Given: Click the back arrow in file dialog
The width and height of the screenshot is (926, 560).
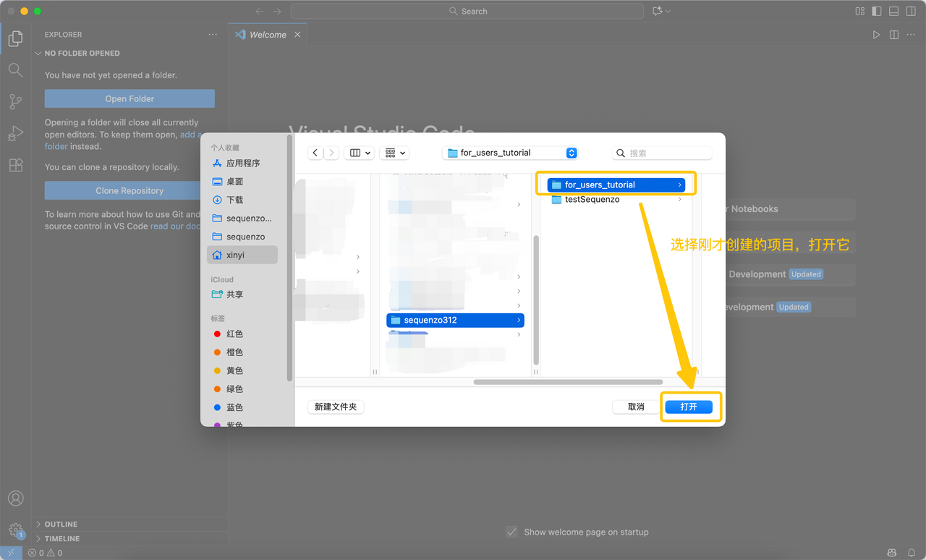Looking at the screenshot, I should (x=315, y=153).
